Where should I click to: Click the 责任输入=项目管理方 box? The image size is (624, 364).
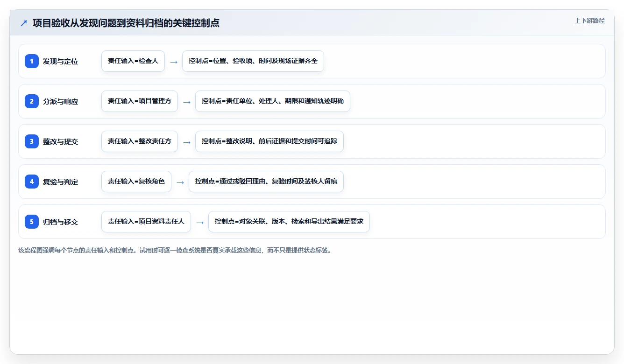point(140,101)
